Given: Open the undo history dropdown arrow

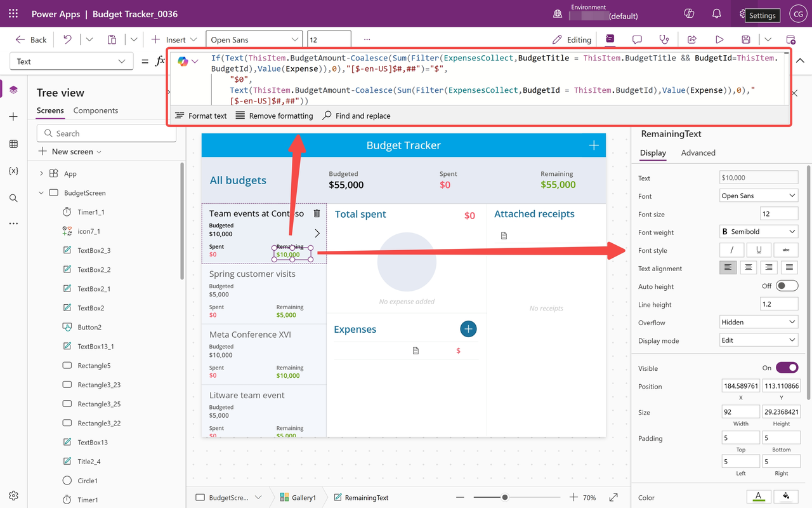Looking at the screenshot, I should (x=89, y=39).
